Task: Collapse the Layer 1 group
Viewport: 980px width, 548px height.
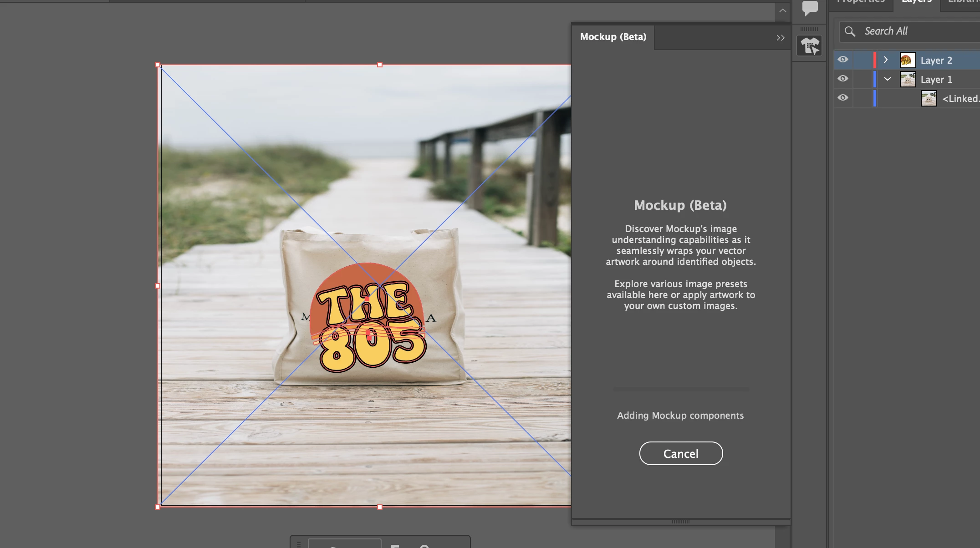Action: click(x=887, y=79)
